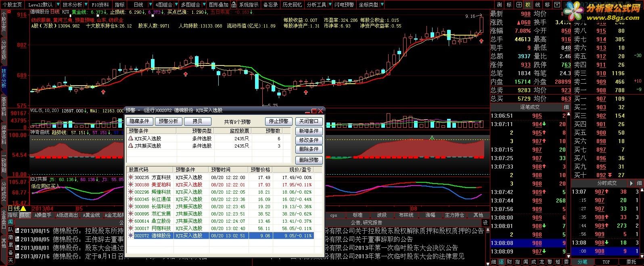Viewport: 644px width, 266px height.
Task: Sort by 股票代码 column header
Action: tap(150, 170)
